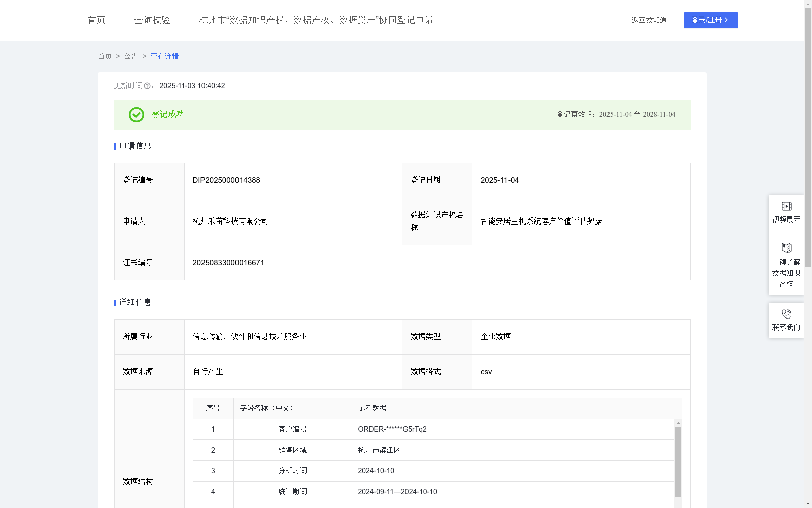Click the 一键了解数据知识产权 label
Image resolution: width=812 pixels, height=508 pixels.
[786, 273]
